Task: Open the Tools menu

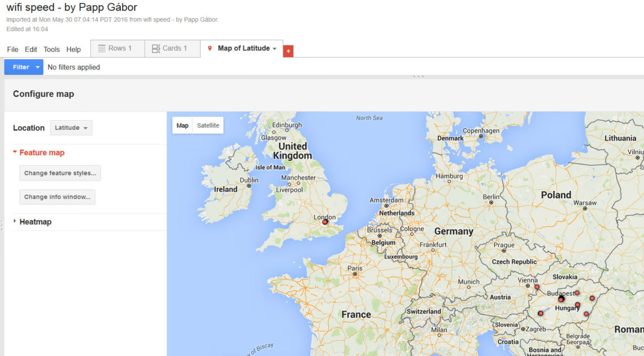Action: 51,49
